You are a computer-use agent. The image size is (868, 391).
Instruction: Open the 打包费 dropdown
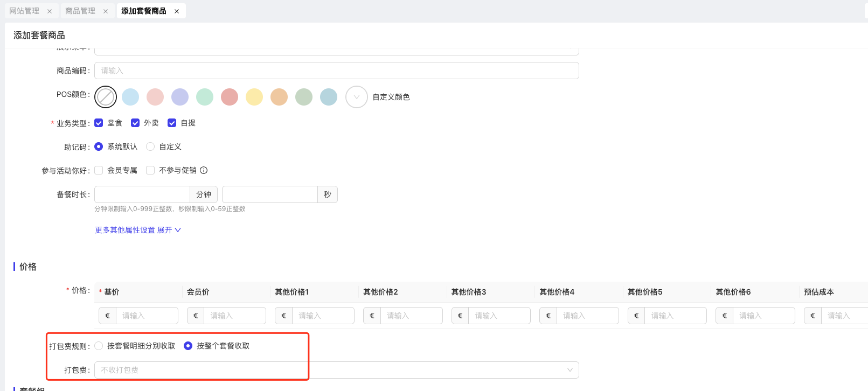[336, 370]
